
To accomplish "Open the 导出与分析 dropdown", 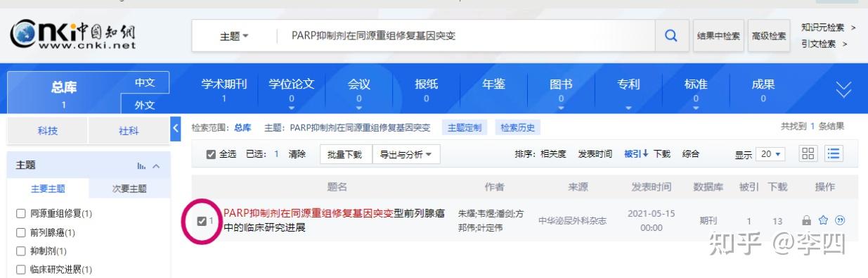I will (x=406, y=154).
